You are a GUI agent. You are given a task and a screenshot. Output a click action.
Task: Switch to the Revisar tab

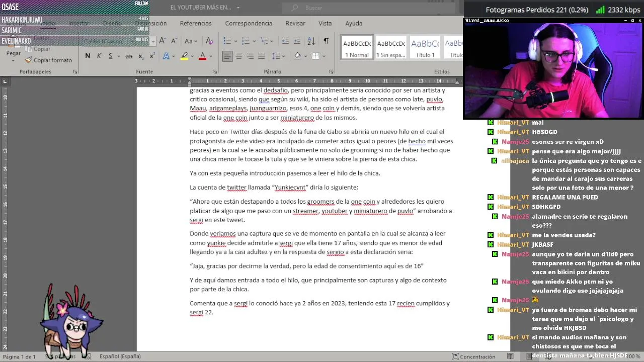(295, 23)
